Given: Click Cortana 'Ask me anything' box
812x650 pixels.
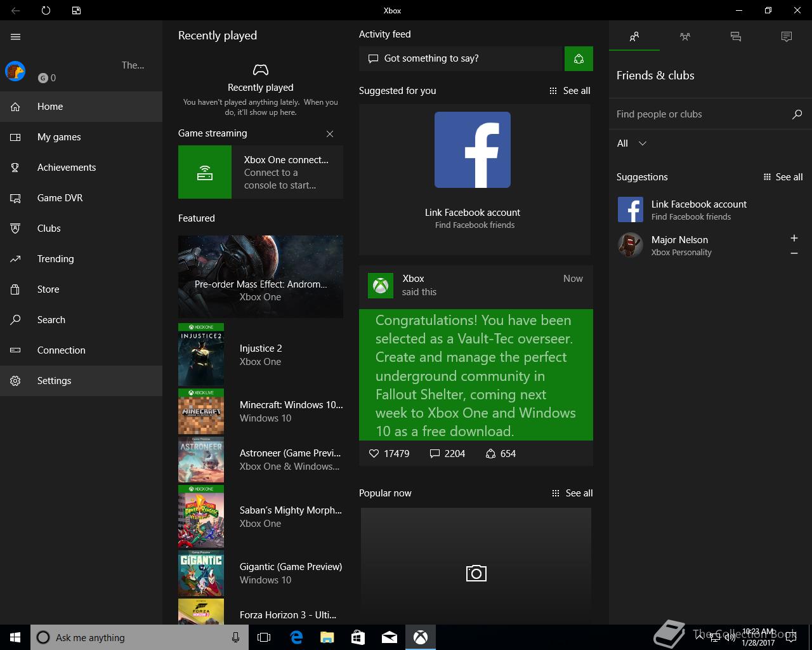Looking at the screenshot, I should point(140,637).
